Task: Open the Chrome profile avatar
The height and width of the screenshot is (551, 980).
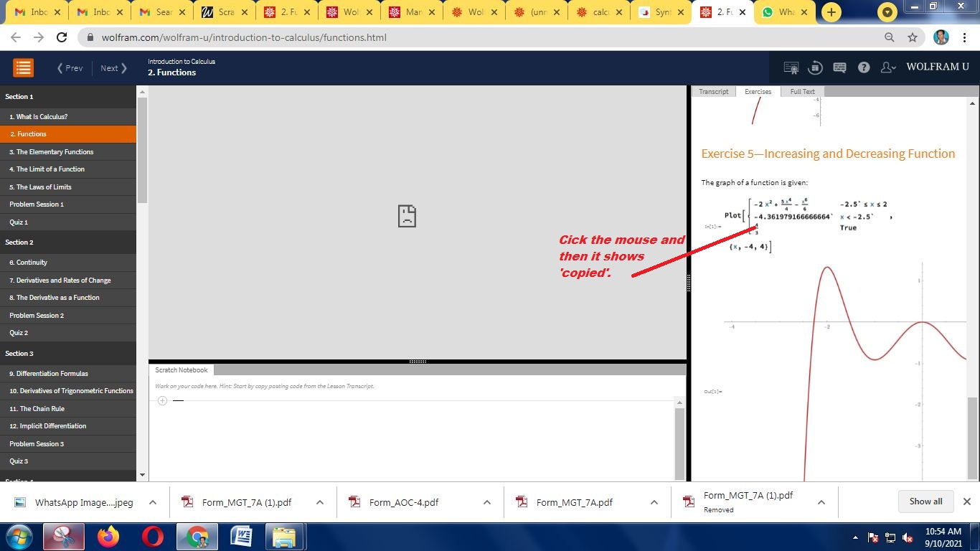Action: click(941, 37)
